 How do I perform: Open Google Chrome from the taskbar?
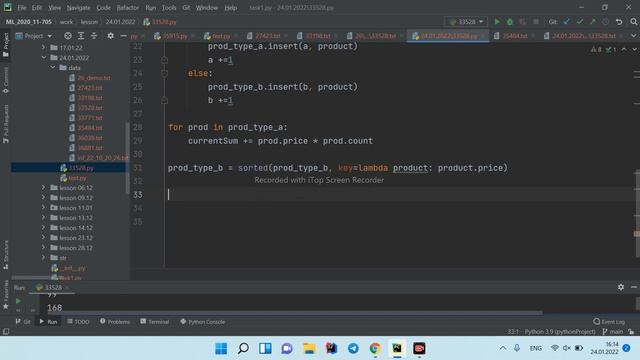pyautogui.click(x=375, y=349)
